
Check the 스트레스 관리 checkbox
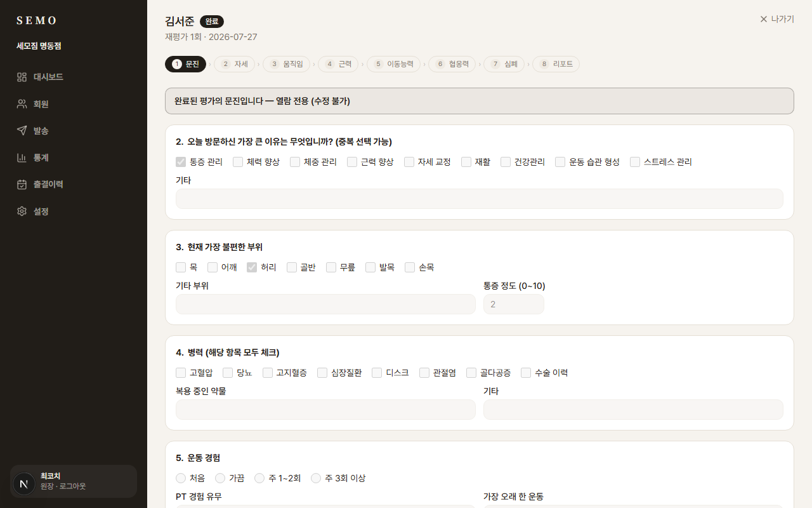pos(635,162)
